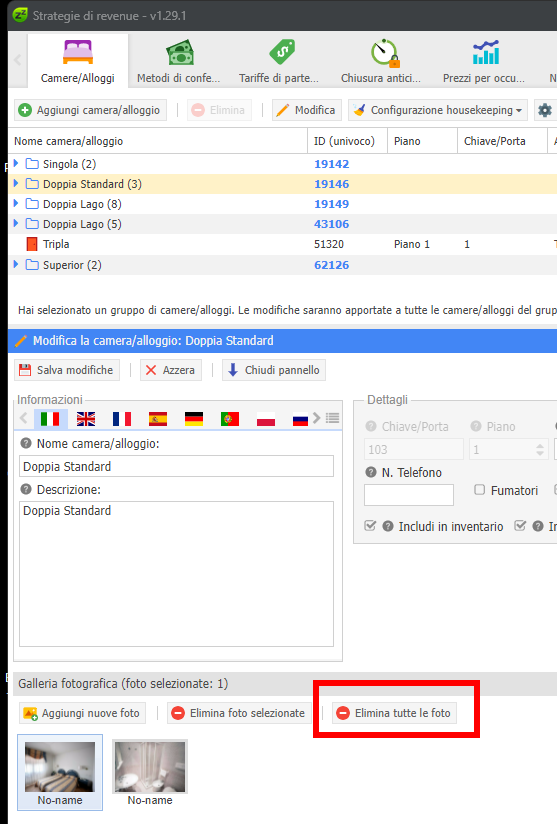Expand the Superior (2) group
The width and height of the screenshot is (557, 824).
pyautogui.click(x=16, y=264)
